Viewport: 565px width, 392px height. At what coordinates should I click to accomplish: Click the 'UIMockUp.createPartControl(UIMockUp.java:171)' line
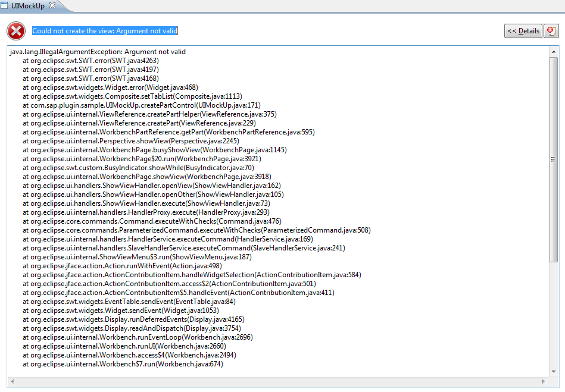point(142,105)
